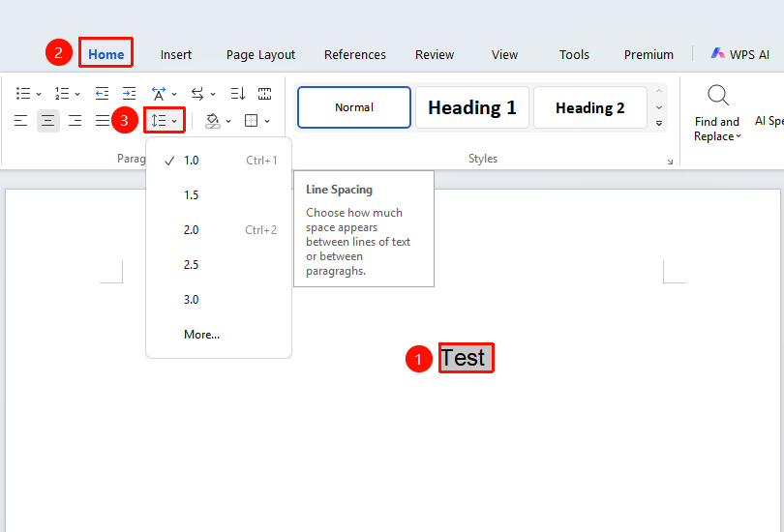Open the Review tab
The height and width of the screenshot is (532, 784).
click(435, 54)
